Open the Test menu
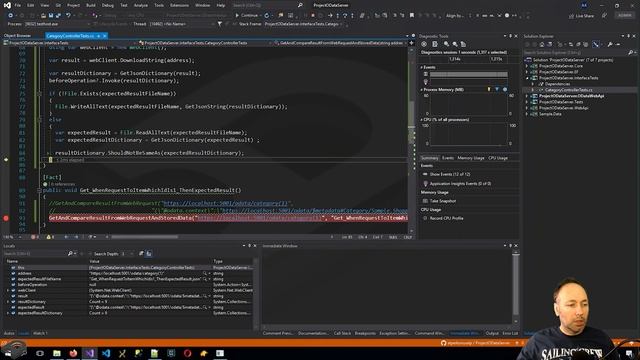640x360 pixels. (124, 5)
